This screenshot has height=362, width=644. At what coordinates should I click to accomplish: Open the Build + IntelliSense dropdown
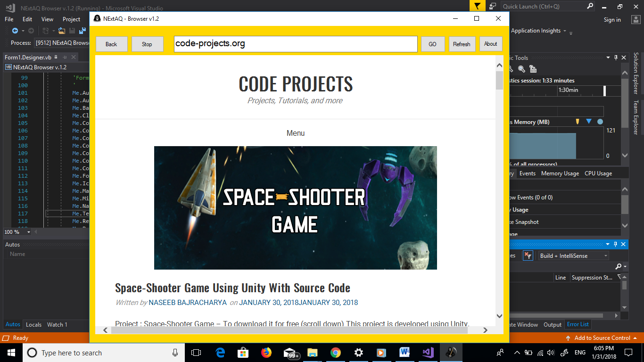[x=574, y=255]
